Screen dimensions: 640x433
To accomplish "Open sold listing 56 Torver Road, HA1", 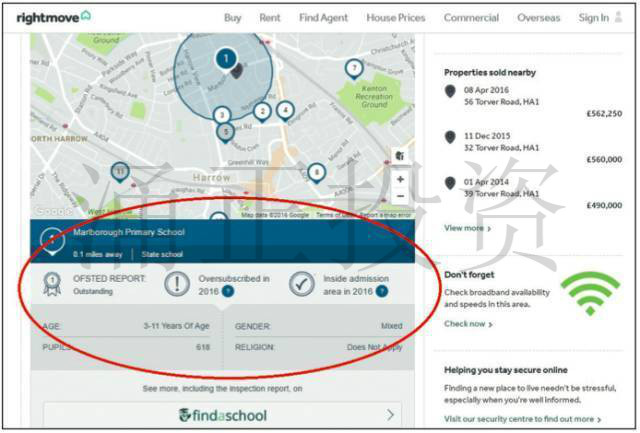I will (501, 102).
